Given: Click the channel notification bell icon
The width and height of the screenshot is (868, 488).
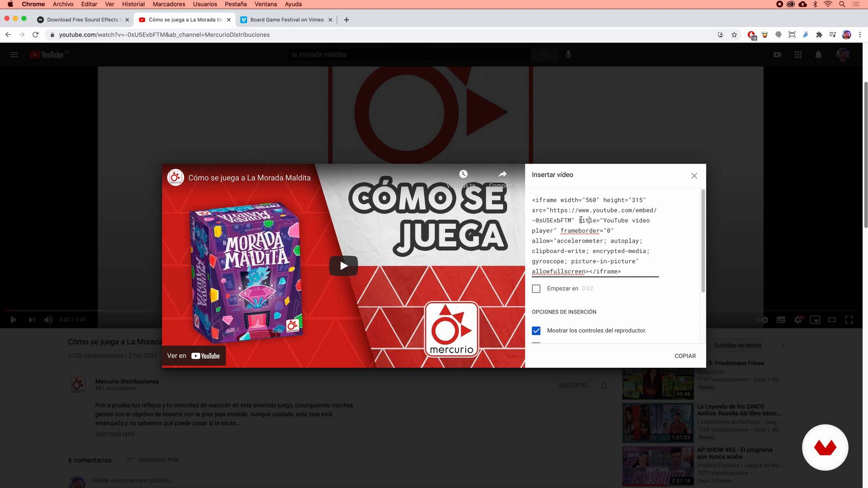Looking at the screenshot, I should (x=604, y=385).
